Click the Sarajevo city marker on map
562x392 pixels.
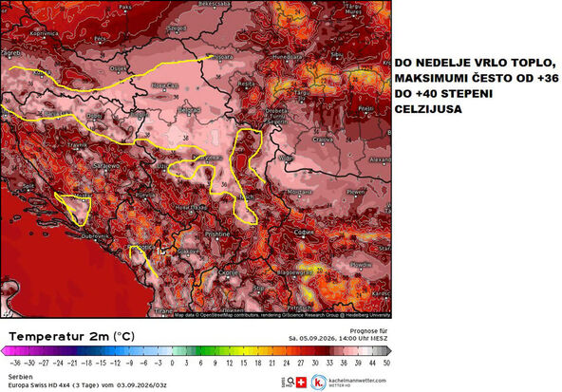106,171
